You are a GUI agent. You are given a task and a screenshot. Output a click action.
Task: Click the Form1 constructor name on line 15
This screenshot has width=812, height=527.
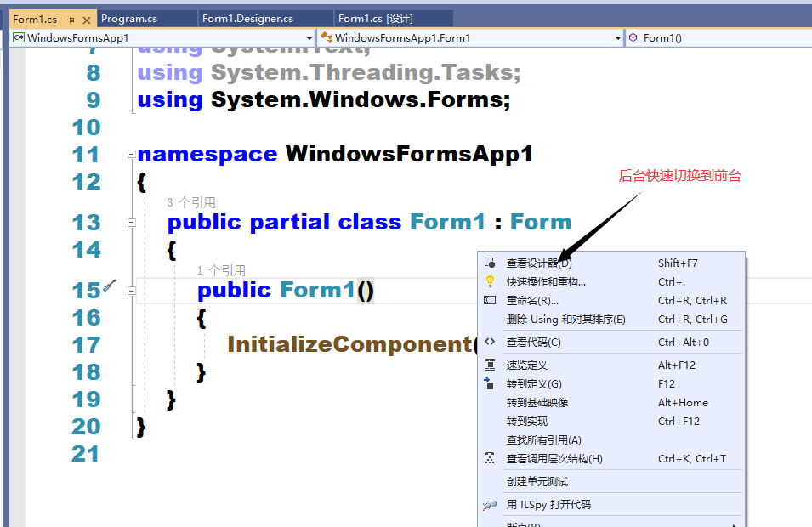point(317,291)
